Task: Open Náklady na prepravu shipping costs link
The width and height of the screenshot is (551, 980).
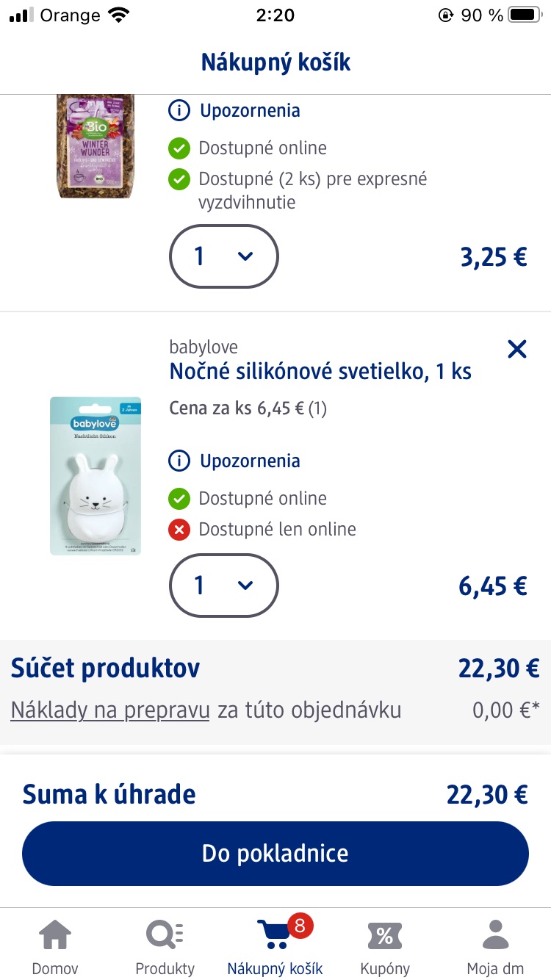Action: tap(110, 710)
